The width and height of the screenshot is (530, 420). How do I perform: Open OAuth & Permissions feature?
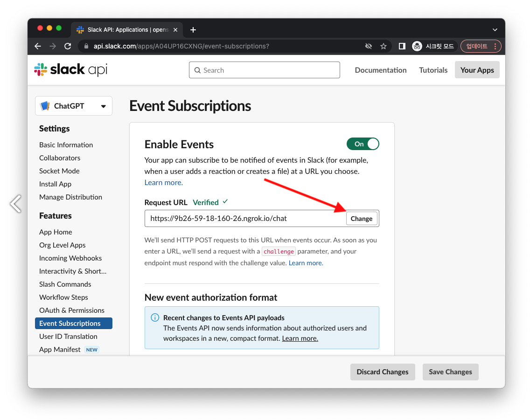click(x=72, y=310)
